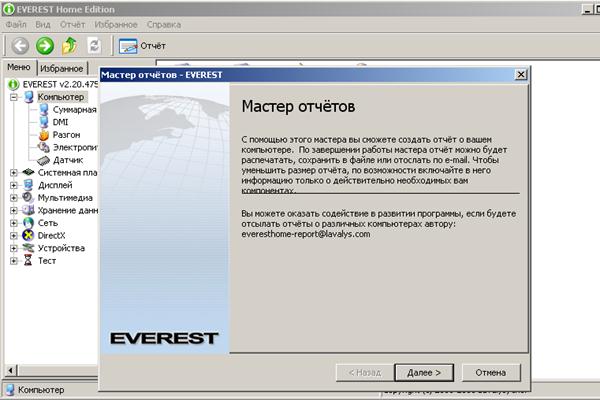Click the Электропитание icon
Screen dimensions: 600x400
44,147
